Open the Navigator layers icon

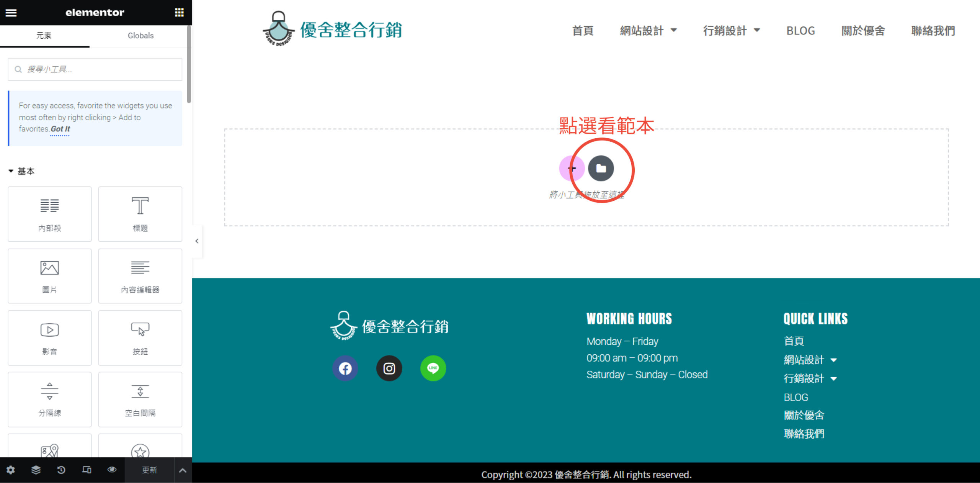pos(36,470)
